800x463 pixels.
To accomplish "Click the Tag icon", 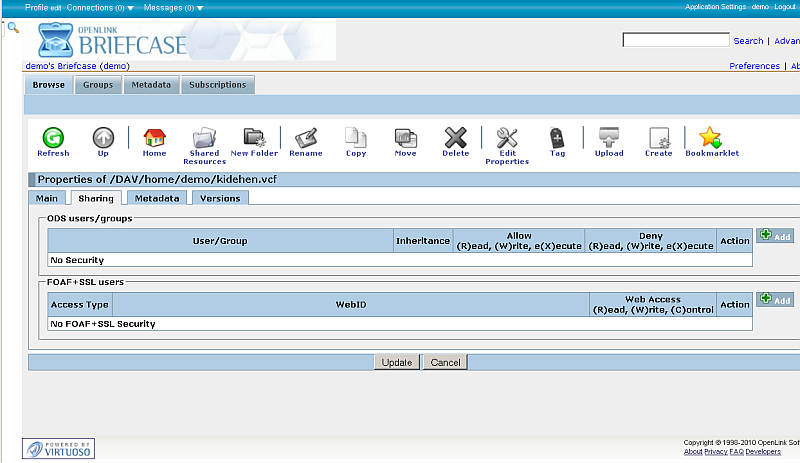I will (x=557, y=137).
